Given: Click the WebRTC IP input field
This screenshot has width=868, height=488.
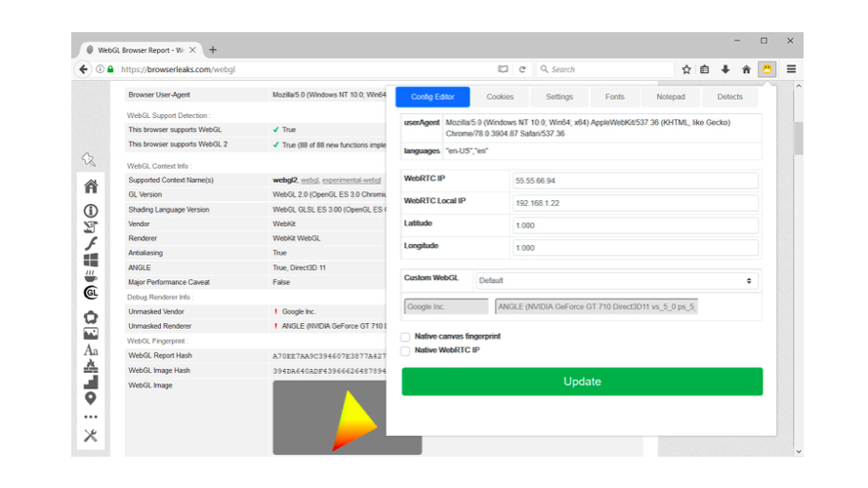Looking at the screenshot, I should point(635,181).
